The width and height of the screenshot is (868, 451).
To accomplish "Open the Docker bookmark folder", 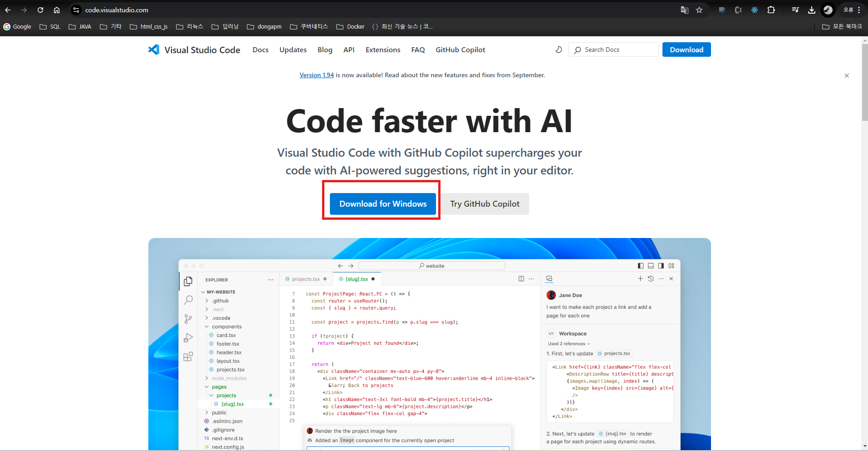I will (x=350, y=27).
